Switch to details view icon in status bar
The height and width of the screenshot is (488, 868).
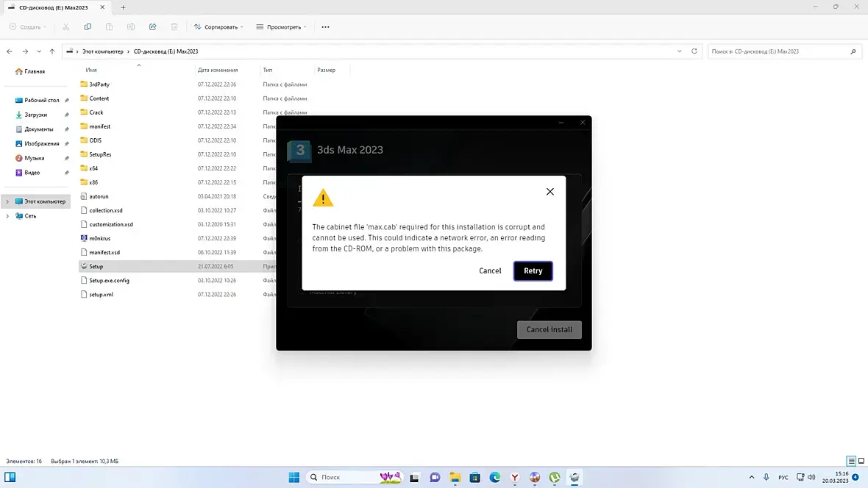pos(851,461)
